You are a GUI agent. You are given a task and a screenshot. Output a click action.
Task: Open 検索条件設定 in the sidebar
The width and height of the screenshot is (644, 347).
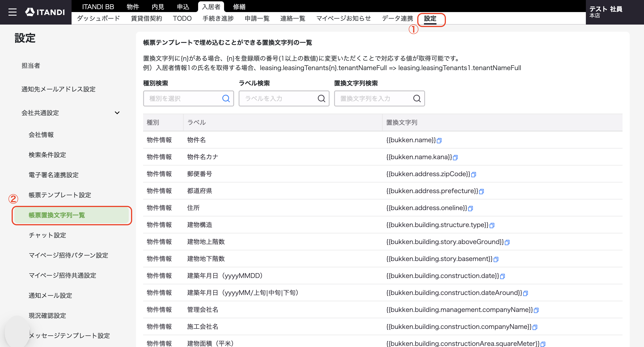(x=47, y=155)
